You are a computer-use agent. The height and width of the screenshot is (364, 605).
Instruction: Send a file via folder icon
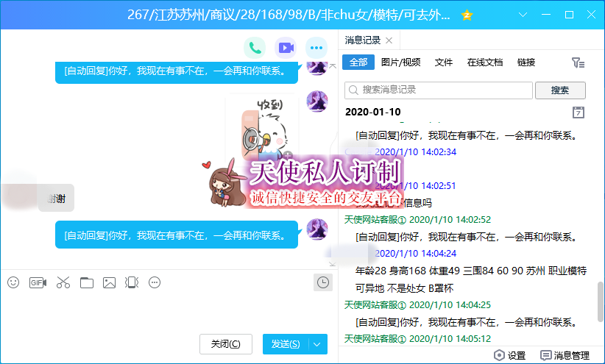point(87,282)
